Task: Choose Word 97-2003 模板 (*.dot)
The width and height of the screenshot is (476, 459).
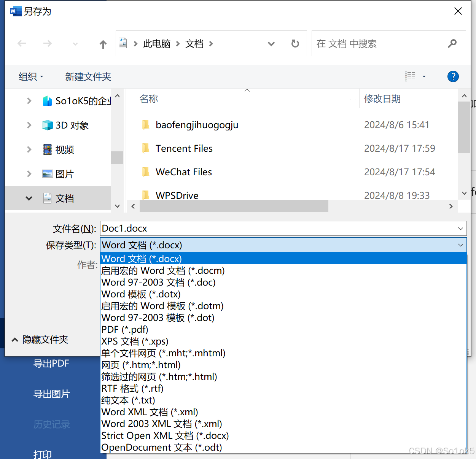Action: [x=283, y=318]
